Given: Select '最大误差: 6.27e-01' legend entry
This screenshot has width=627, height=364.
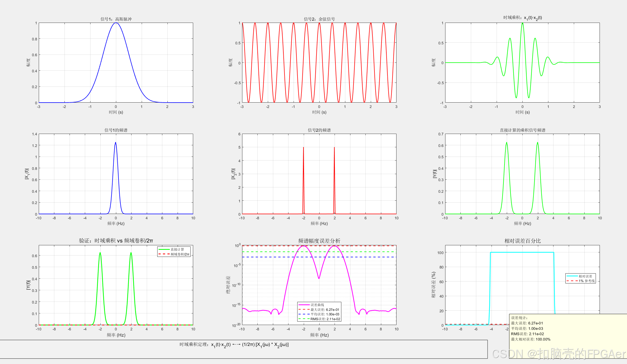Looking at the screenshot, I should click(325, 309).
